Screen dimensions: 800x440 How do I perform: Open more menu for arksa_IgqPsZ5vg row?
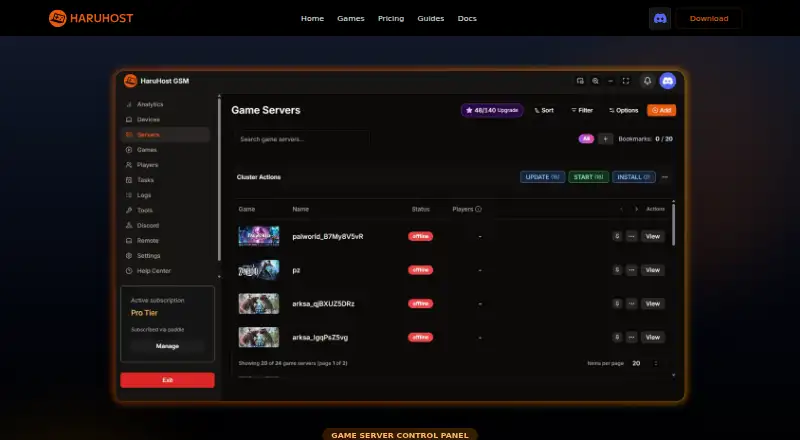point(631,337)
